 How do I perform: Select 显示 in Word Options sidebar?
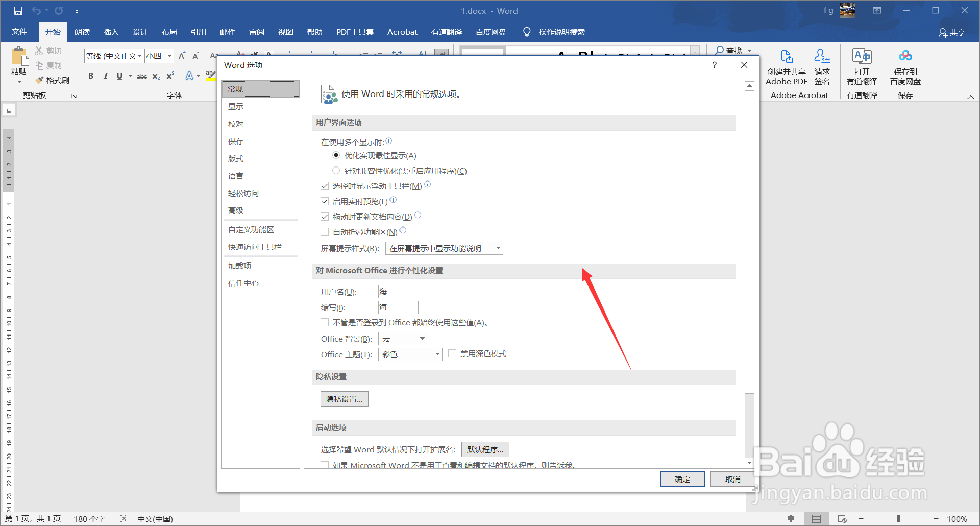pos(260,106)
